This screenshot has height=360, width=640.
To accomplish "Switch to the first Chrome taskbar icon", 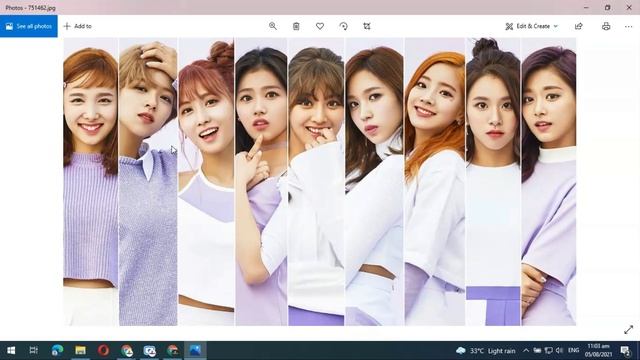I will [x=127, y=350].
